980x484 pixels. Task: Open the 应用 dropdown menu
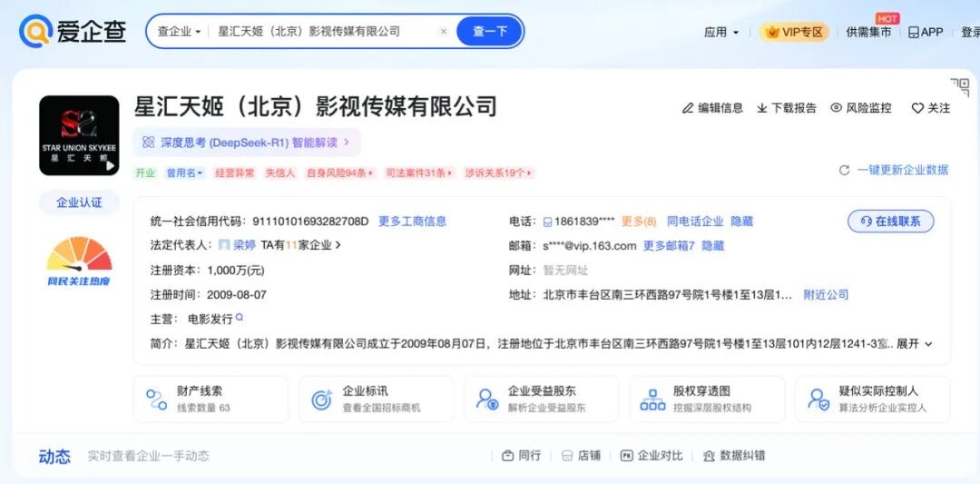coord(721,32)
